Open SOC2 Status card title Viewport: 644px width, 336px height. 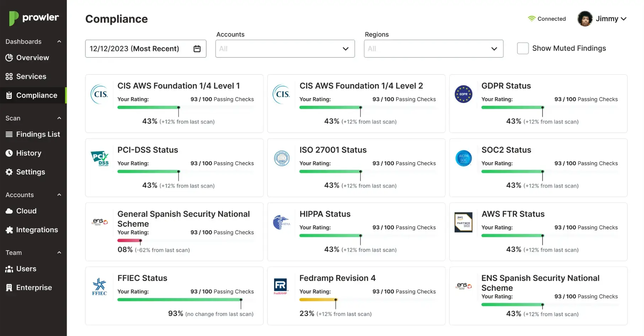[x=506, y=150]
